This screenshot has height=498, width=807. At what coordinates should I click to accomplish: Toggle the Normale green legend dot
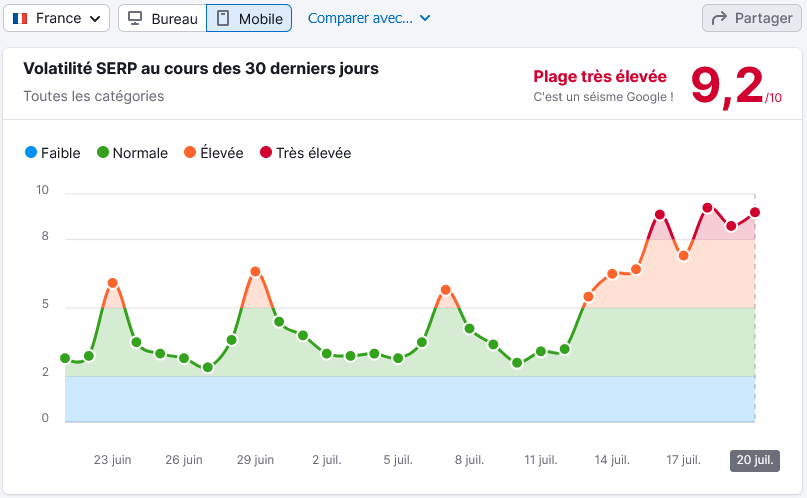[x=103, y=152]
